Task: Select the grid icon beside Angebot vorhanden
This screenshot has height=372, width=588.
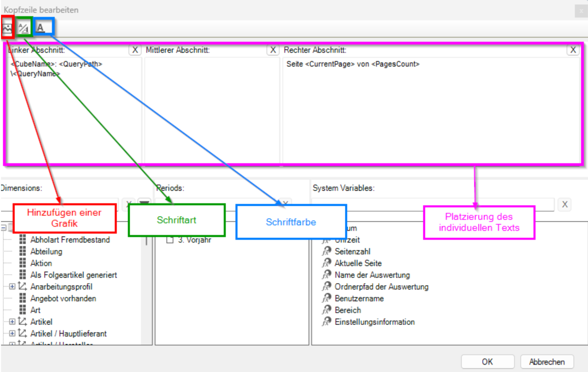Action: tap(23, 298)
